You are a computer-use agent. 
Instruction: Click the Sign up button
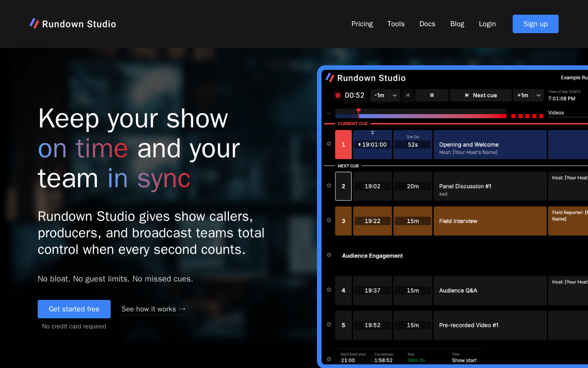tap(536, 24)
